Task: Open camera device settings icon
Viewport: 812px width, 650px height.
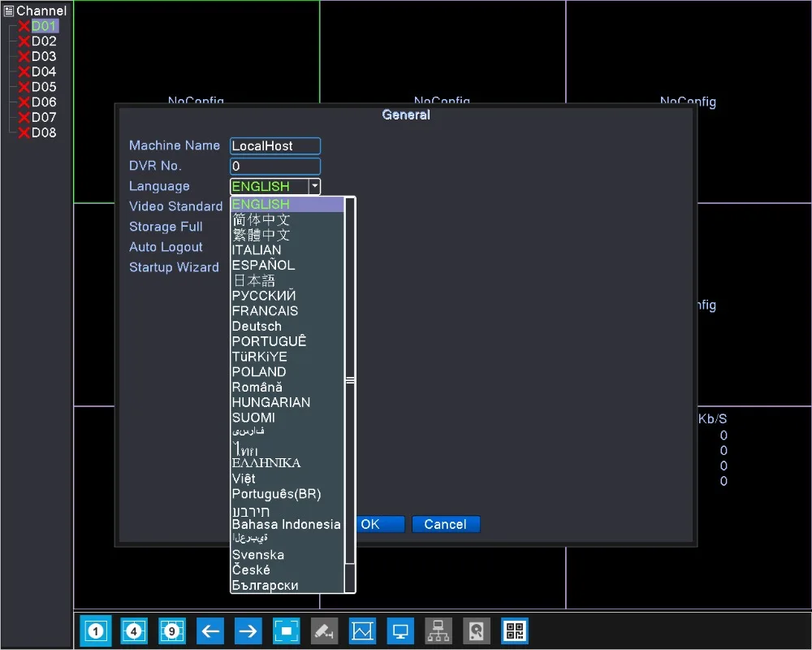Action: (x=324, y=630)
